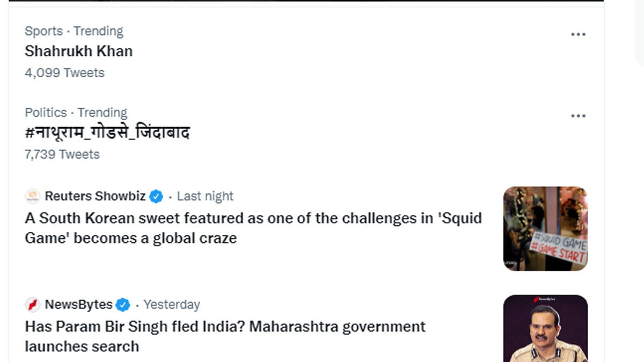Screen dimensions: 644x362
Task: Open the Shahrukh Khan trending topic
Action: coord(78,51)
